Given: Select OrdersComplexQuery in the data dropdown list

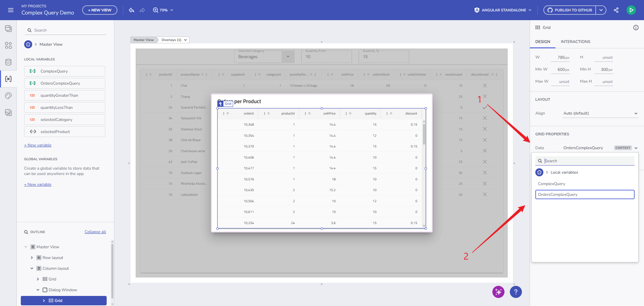Looking at the screenshot, I should 584,194.
